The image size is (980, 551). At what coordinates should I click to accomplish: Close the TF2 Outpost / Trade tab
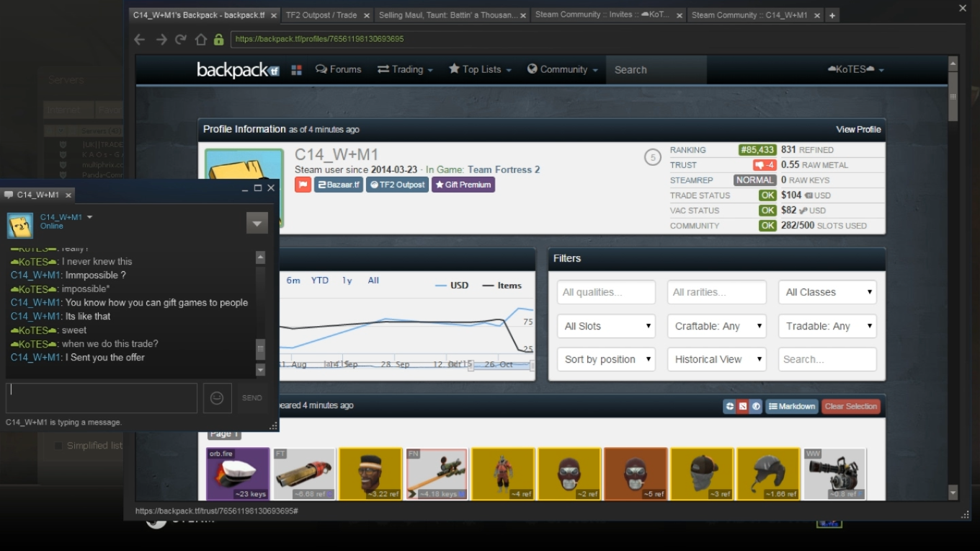[x=366, y=15]
